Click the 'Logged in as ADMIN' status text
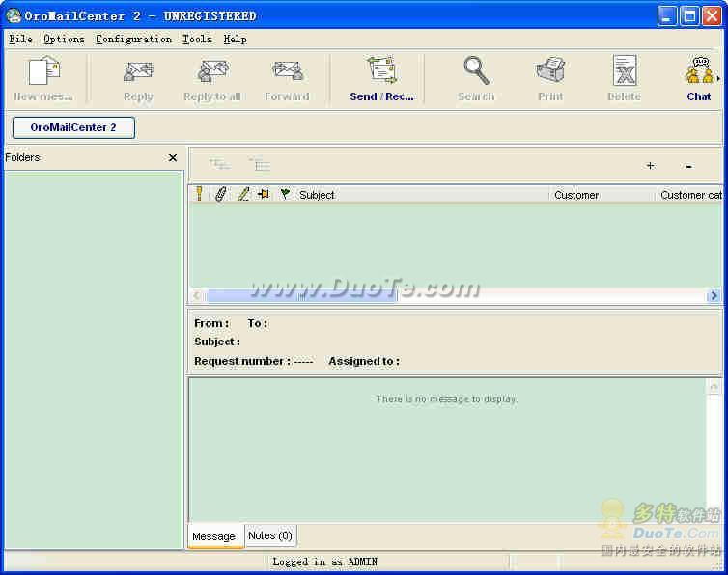The width and height of the screenshot is (728, 575). click(x=325, y=562)
